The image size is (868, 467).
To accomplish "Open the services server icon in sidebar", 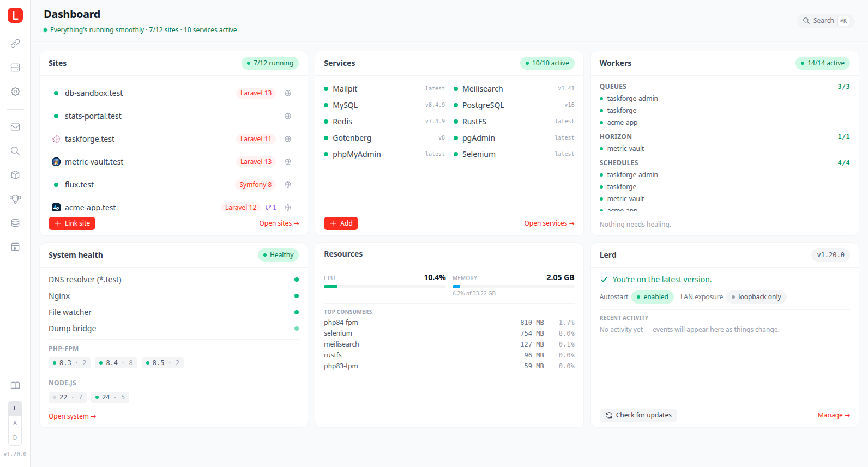I will click(x=15, y=68).
